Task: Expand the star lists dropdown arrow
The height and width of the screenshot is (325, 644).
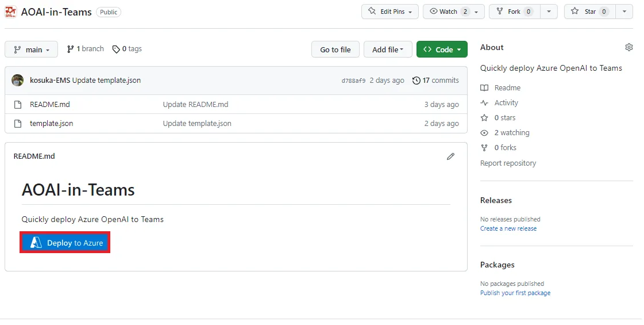Action: click(624, 12)
